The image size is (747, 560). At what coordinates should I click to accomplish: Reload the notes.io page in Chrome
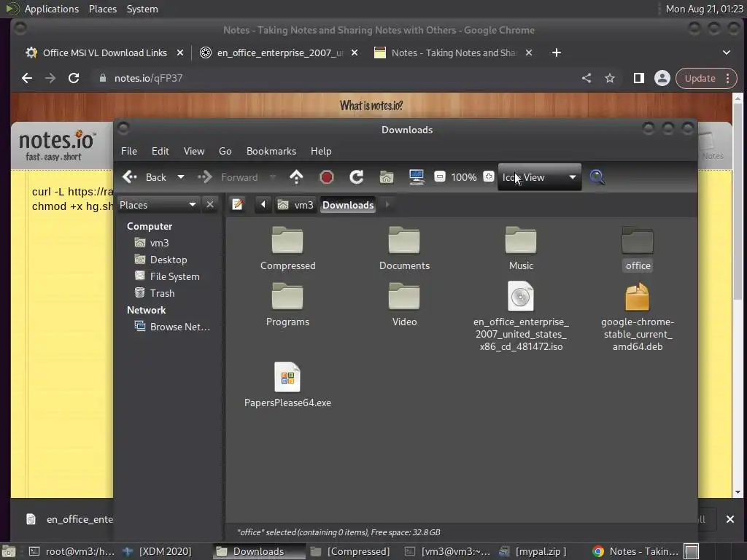74,78
